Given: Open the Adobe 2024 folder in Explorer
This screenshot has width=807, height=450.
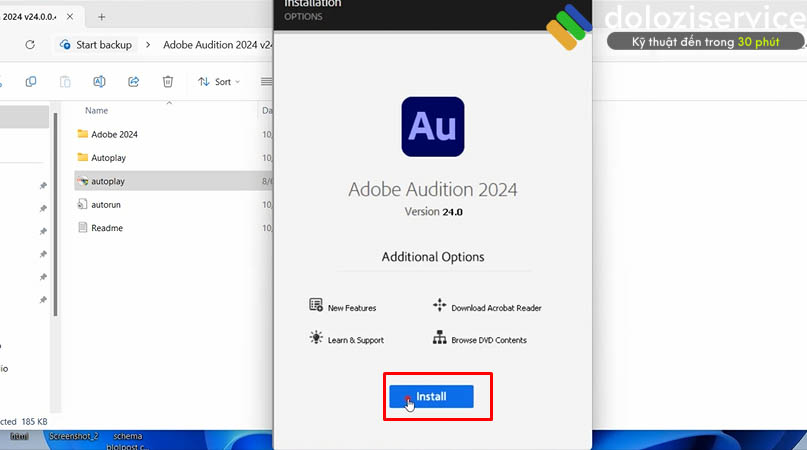Looking at the screenshot, I should point(114,134).
